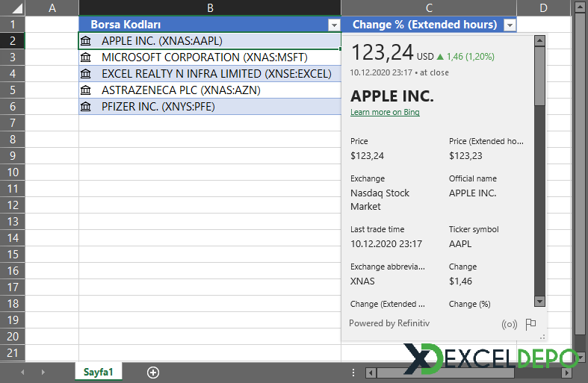Click the horizontal scrollbar left arrow
588x383 pixels.
(371, 373)
